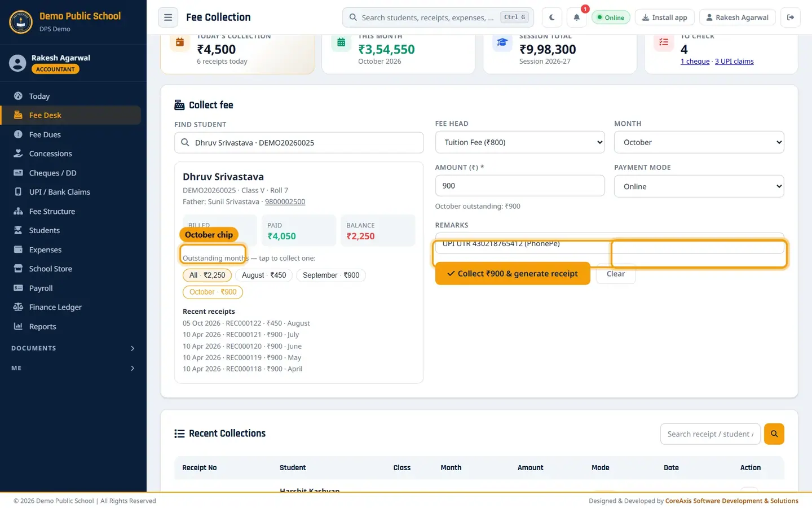The height and width of the screenshot is (508, 812).
Task: Expand the Documents sidebar section
Action: coord(73,348)
